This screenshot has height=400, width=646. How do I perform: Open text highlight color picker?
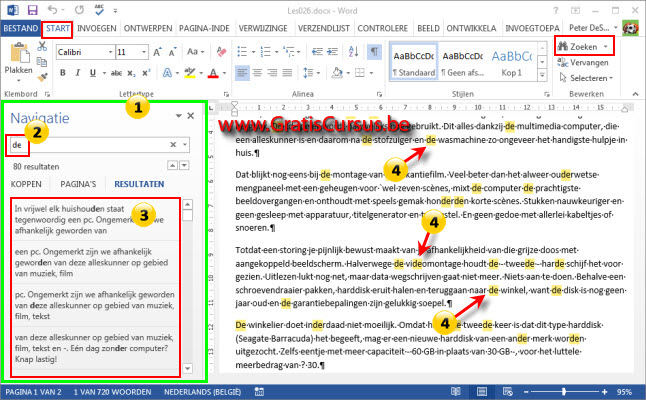pyautogui.click(x=190, y=73)
